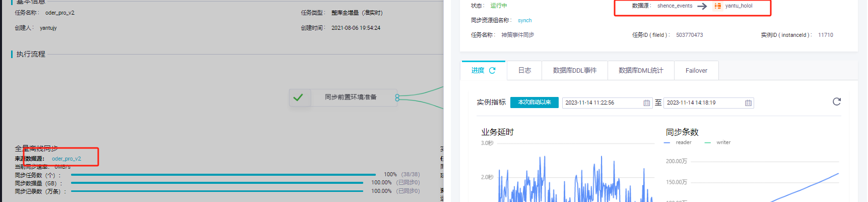This screenshot has height=202, width=868.
Task: Click start time field 2023-11-14 11:22:56
Action: tap(607, 103)
